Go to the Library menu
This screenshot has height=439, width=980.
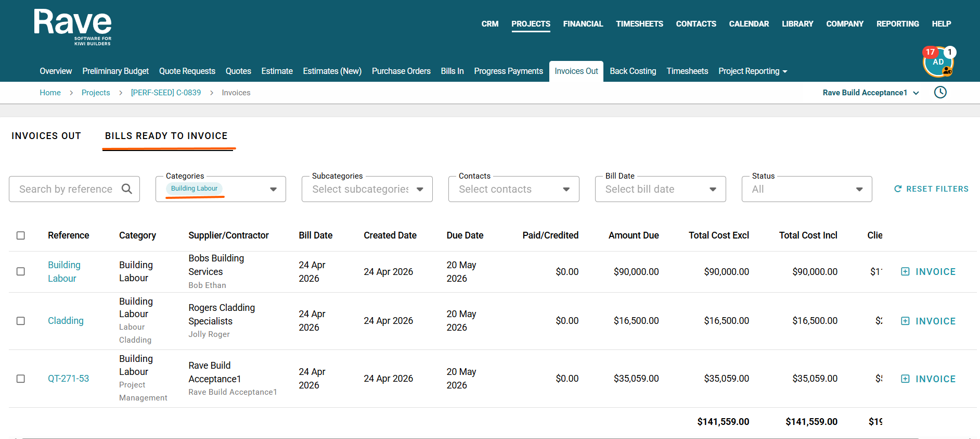pyautogui.click(x=797, y=24)
